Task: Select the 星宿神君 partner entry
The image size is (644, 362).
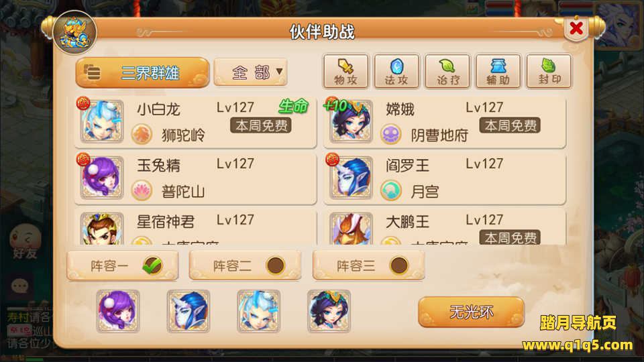Action: coord(195,228)
